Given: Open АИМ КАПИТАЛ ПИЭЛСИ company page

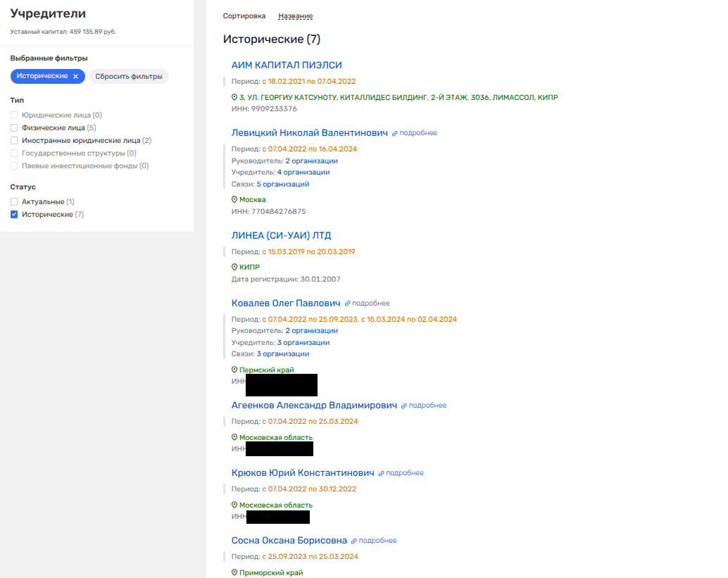Looking at the screenshot, I should point(287,65).
